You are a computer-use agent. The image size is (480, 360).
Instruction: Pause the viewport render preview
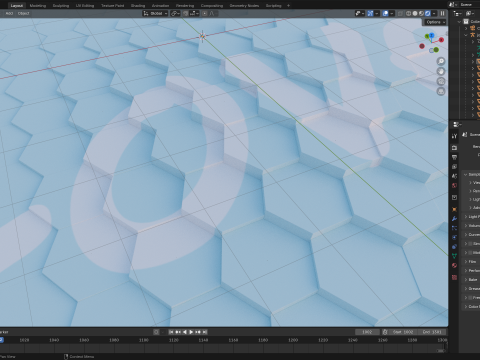443,13
